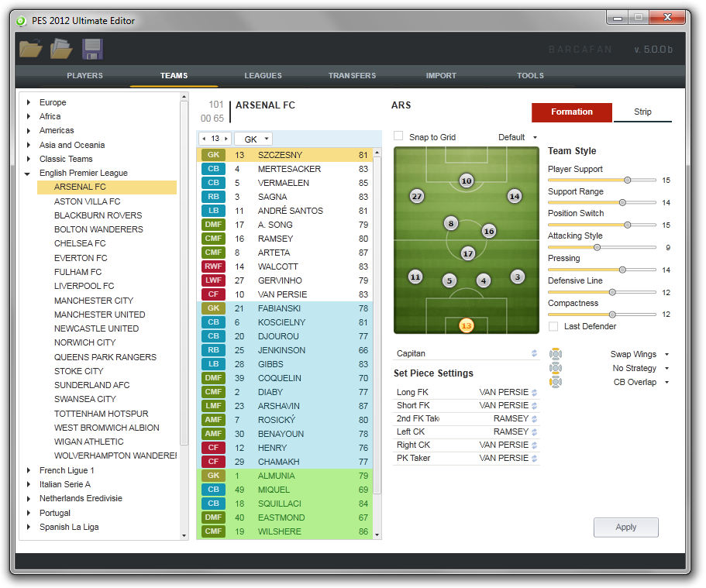Adjust the Player Support slider
The width and height of the screenshot is (706, 588).
pyautogui.click(x=627, y=180)
